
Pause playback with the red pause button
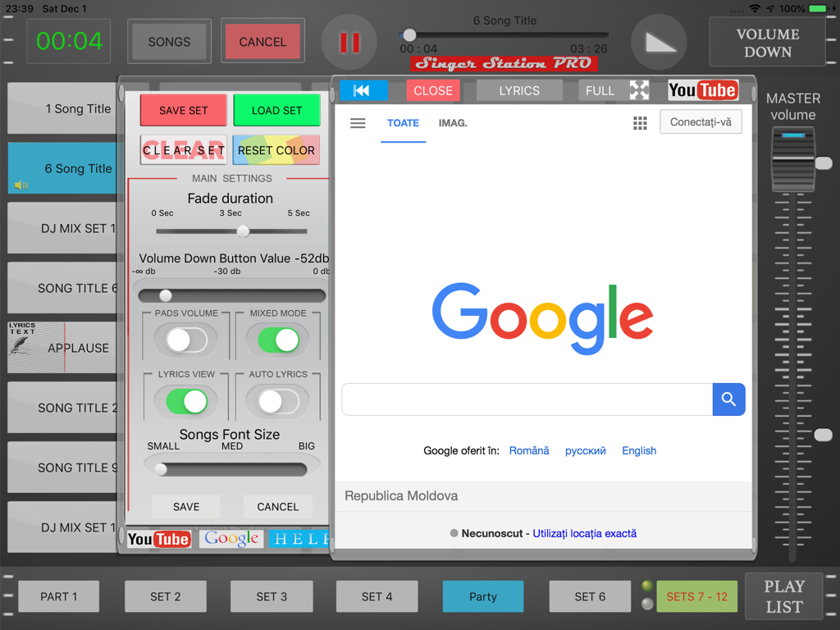[x=349, y=43]
